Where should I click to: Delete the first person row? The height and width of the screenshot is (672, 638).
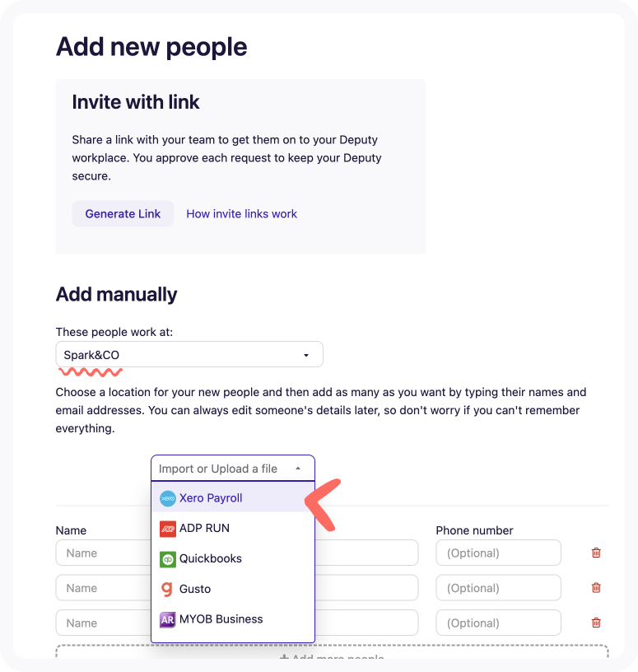(x=596, y=553)
